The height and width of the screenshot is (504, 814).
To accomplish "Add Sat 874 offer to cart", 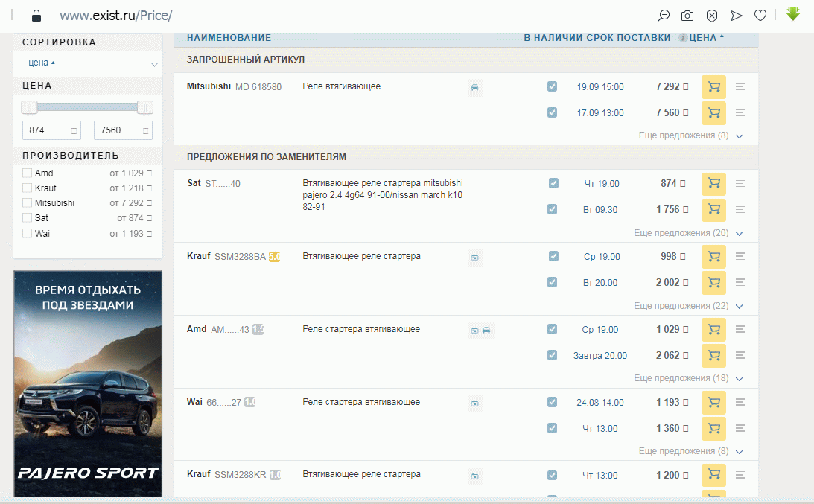I will coord(713,184).
